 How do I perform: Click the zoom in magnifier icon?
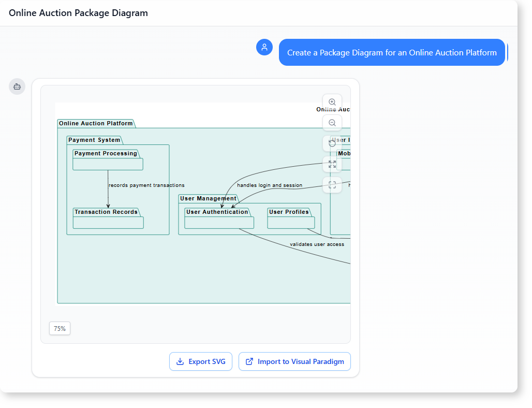point(332,103)
